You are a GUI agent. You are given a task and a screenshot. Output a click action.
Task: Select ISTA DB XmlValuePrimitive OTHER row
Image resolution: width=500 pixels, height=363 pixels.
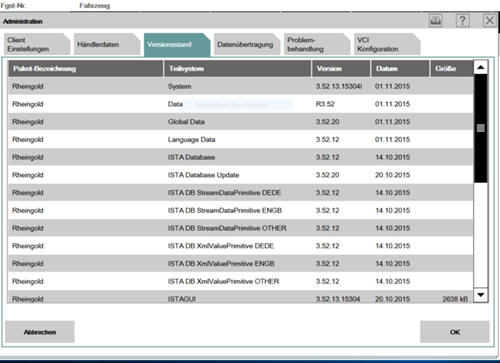point(240,281)
